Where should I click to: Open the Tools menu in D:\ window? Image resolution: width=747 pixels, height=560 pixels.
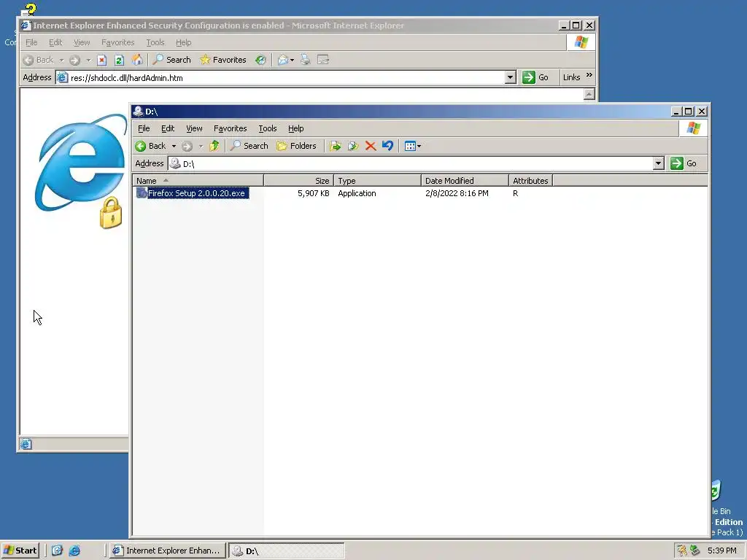(x=267, y=128)
